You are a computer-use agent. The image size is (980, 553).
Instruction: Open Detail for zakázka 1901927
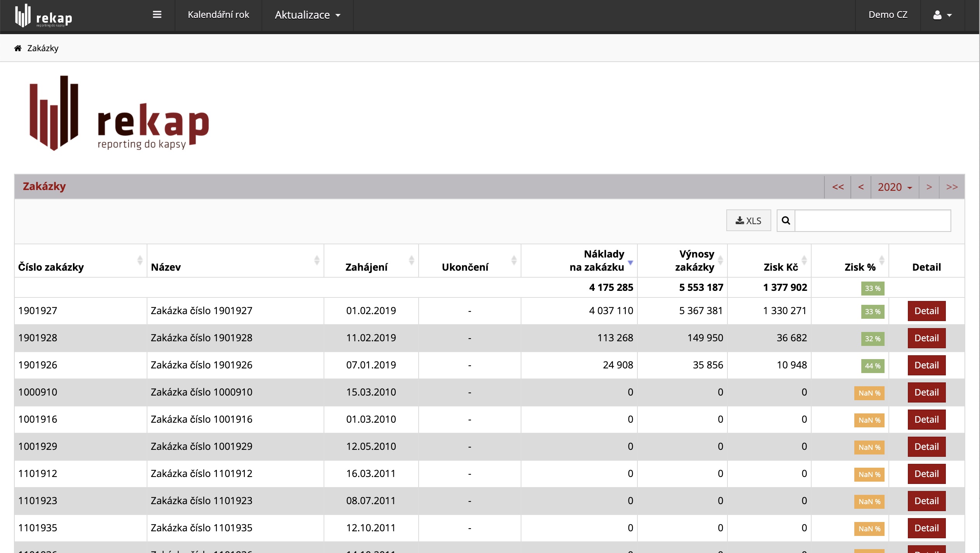[926, 311]
